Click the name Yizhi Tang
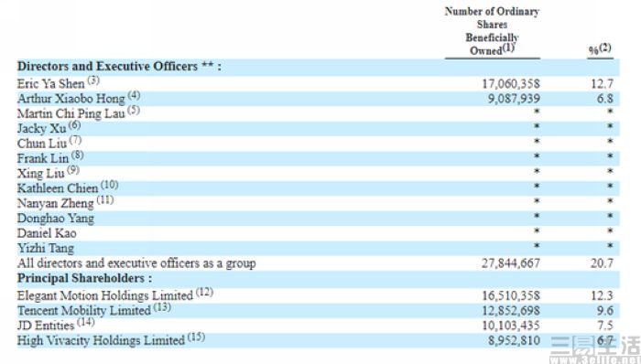Screen dimensions: 641x364 [x=46, y=248]
